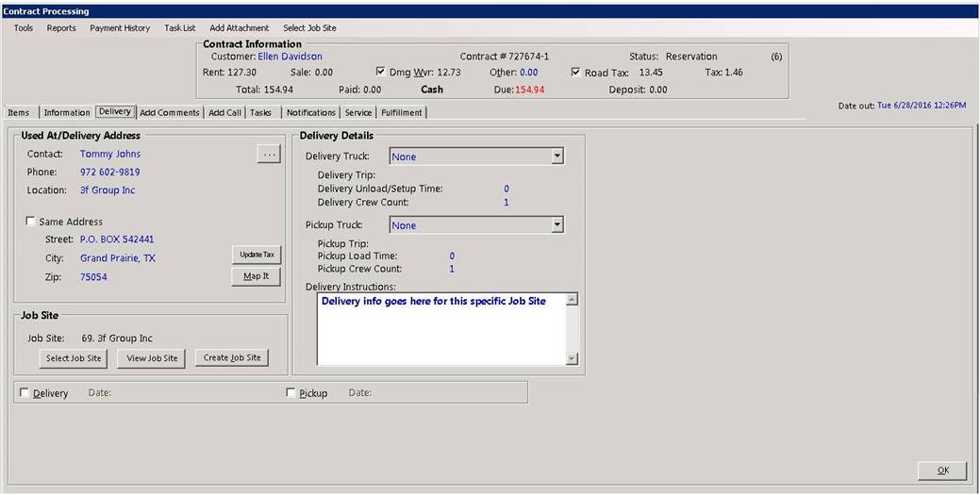Click Delivery Crew Count value 1

click(507, 203)
